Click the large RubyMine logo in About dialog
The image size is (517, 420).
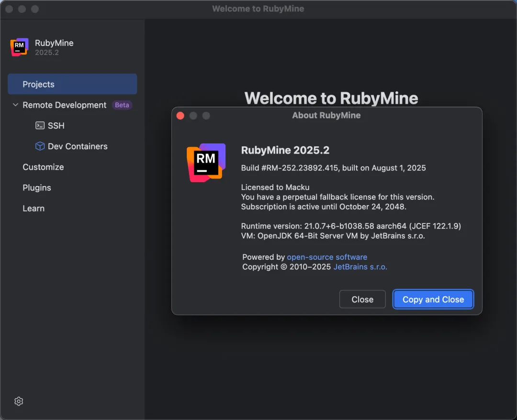click(x=206, y=163)
